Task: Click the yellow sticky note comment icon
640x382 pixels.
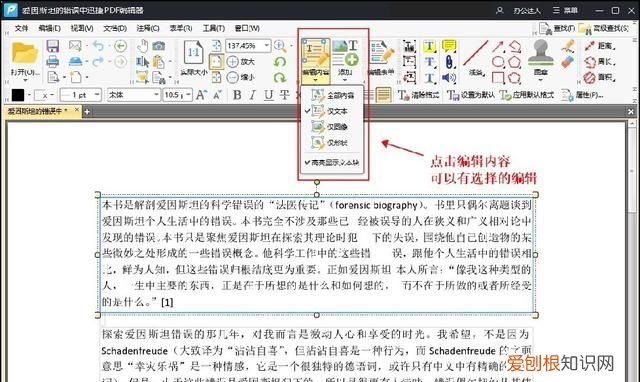Action: 449,46
